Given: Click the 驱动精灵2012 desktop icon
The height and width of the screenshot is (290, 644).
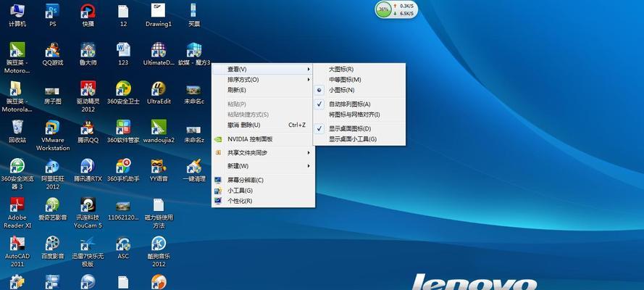Looking at the screenshot, I should click(x=88, y=88).
